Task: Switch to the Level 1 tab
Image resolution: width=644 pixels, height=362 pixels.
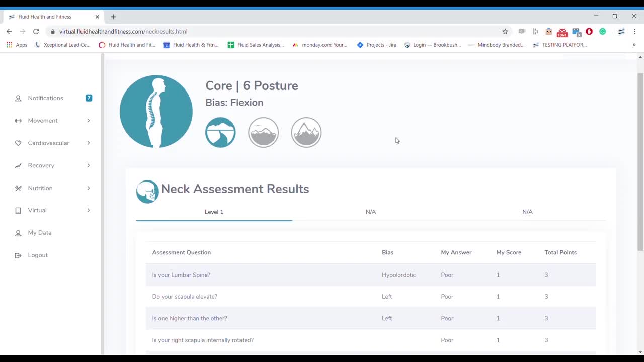Action: (214, 212)
